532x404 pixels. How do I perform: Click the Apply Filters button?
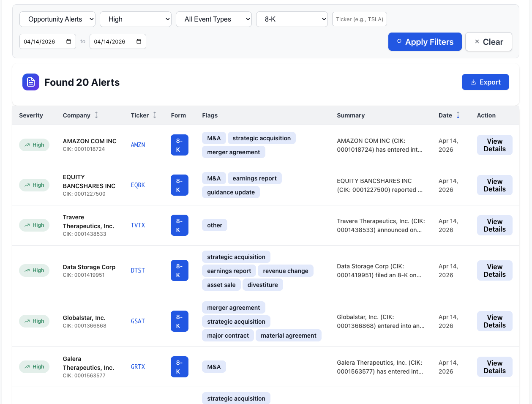pos(425,42)
